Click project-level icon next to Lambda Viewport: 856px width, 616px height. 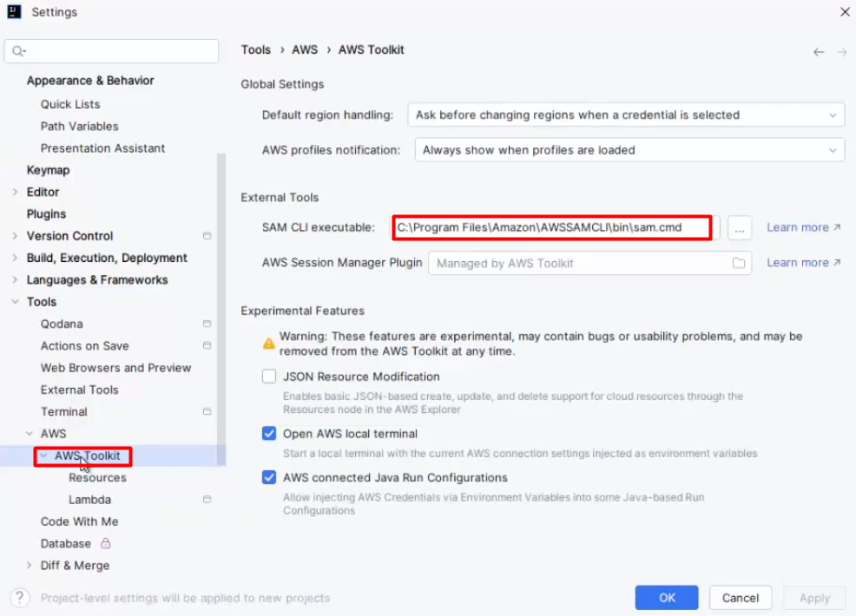pos(207,499)
